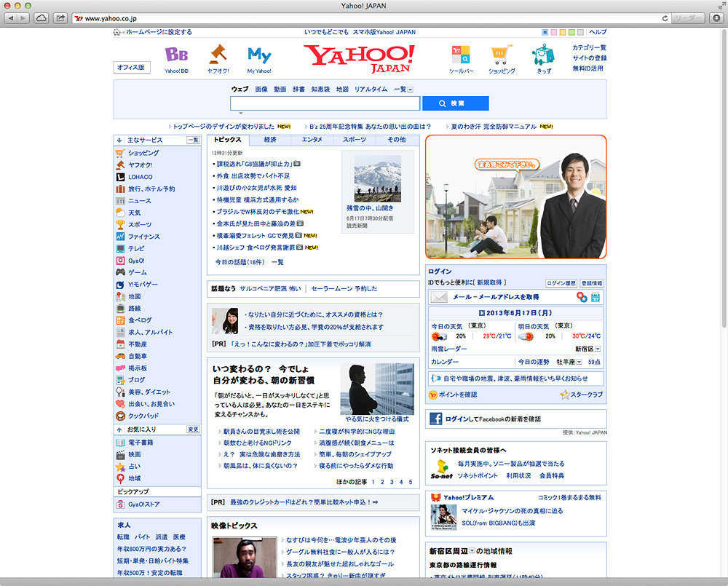Open クックパッド in the services sidebar
The height and width of the screenshot is (586, 728).
pos(143,416)
